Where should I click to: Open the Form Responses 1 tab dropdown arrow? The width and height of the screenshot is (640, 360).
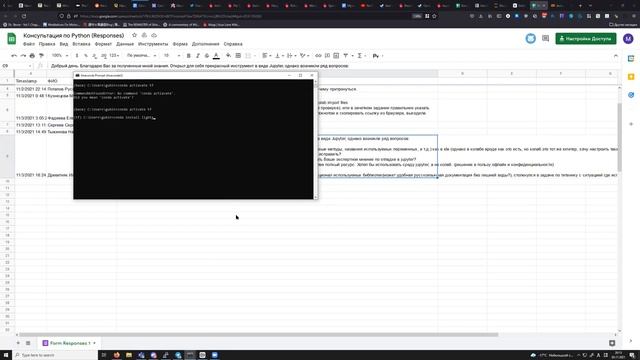[94, 343]
